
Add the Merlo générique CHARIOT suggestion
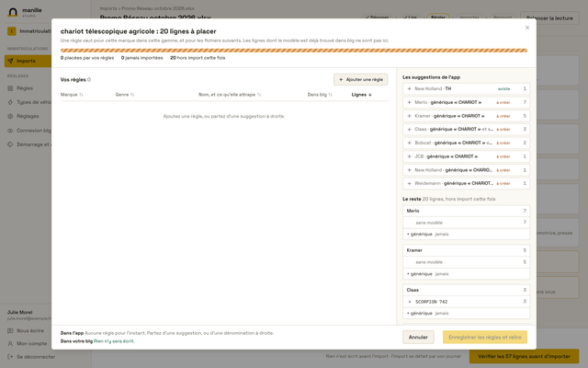[x=466, y=102]
